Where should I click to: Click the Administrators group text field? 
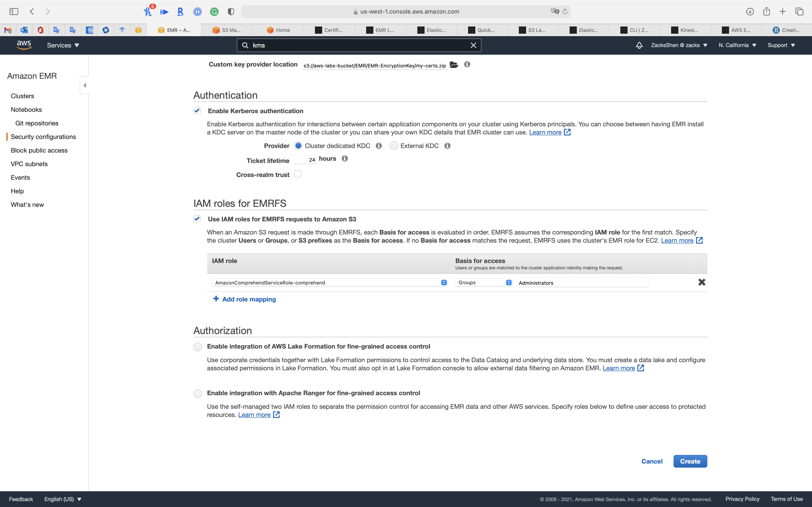pos(582,283)
